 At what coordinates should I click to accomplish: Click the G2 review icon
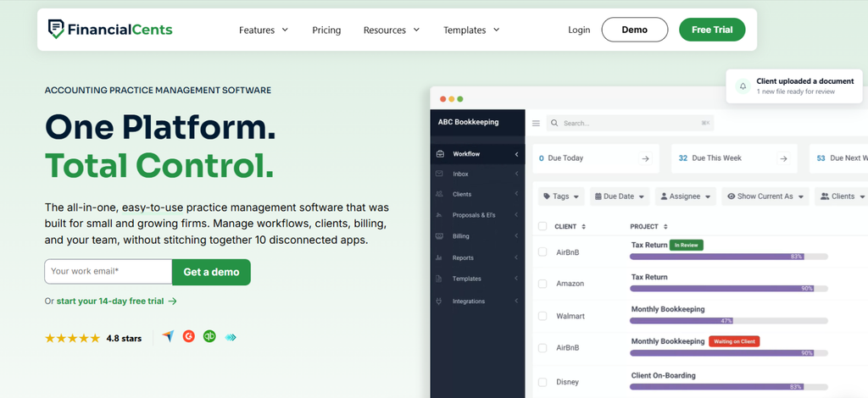coord(189,336)
